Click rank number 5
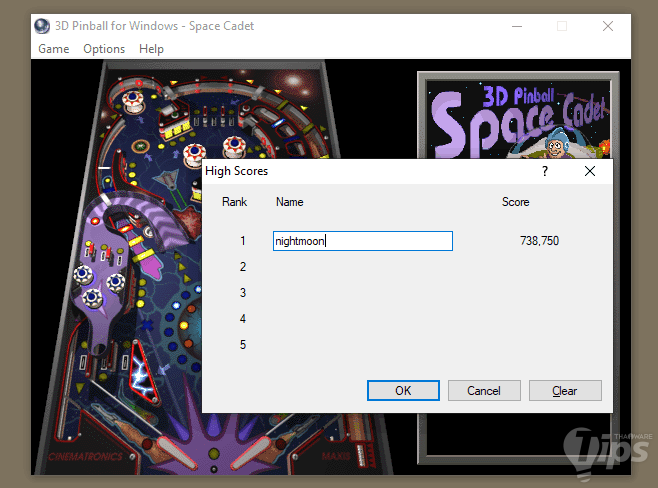 [243, 345]
